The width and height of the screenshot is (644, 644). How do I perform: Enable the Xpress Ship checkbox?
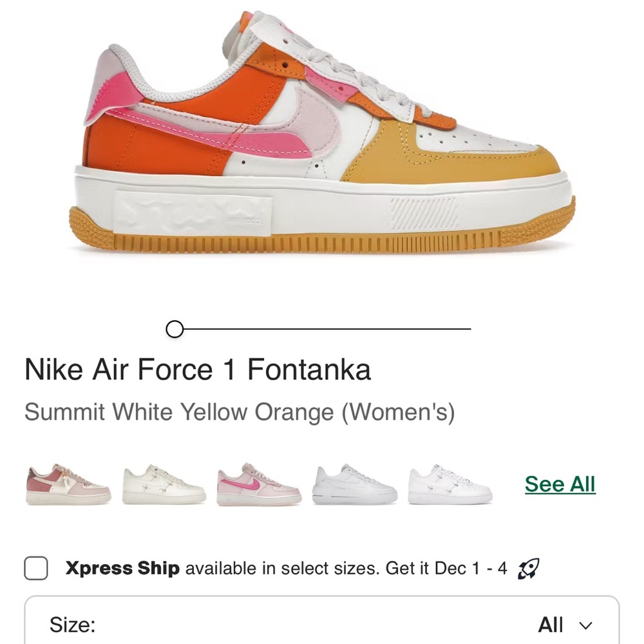37,568
